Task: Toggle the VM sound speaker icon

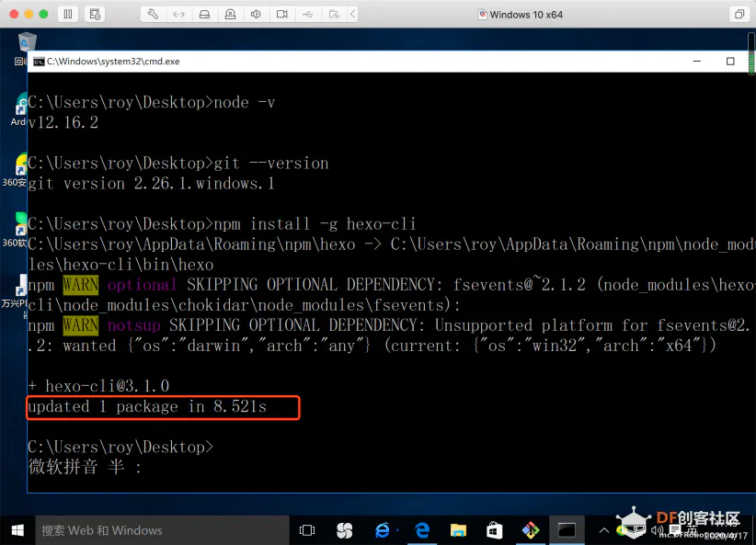Action: coord(256,14)
